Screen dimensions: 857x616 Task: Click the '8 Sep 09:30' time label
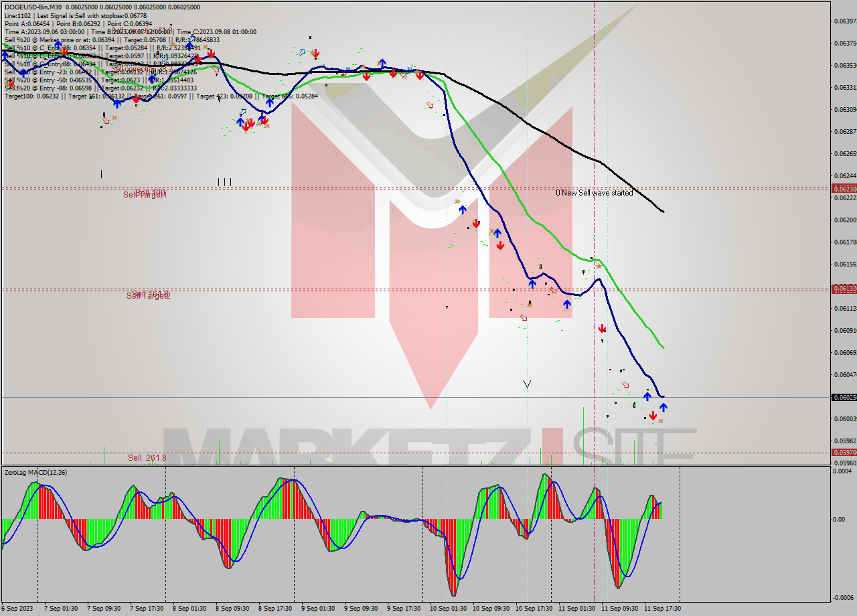(232, 609)
